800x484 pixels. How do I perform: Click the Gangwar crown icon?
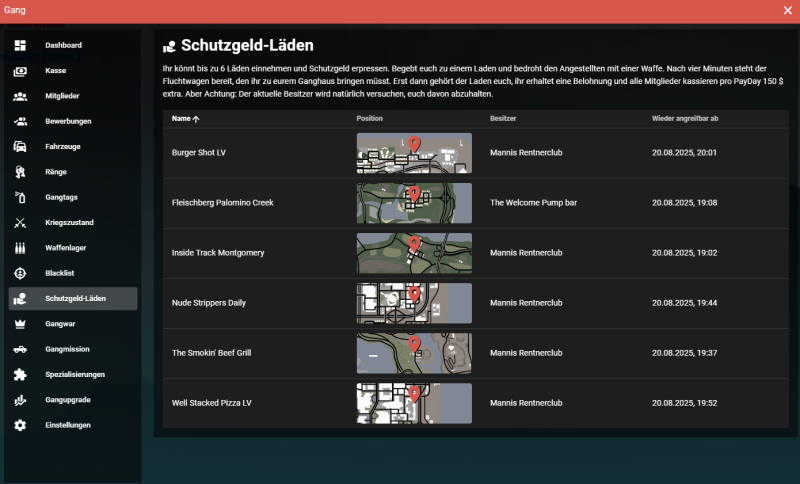click(20, 324)
